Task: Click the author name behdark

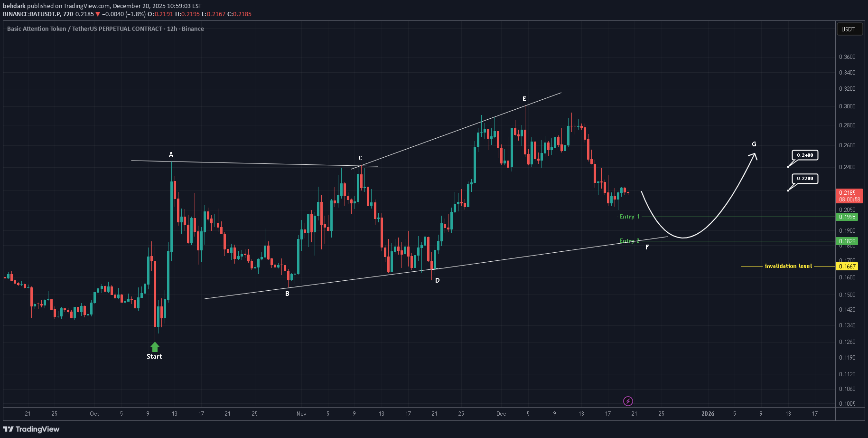Action: [x=14, y=6]
